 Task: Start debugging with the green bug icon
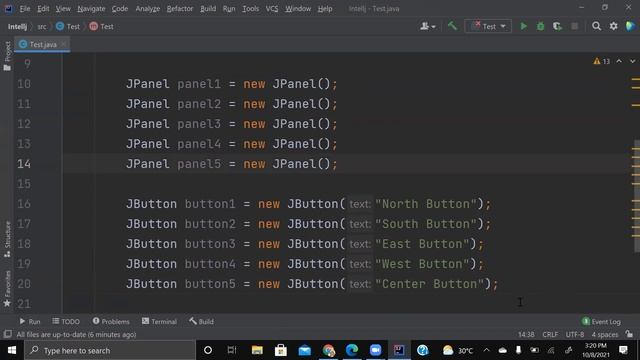540,26
